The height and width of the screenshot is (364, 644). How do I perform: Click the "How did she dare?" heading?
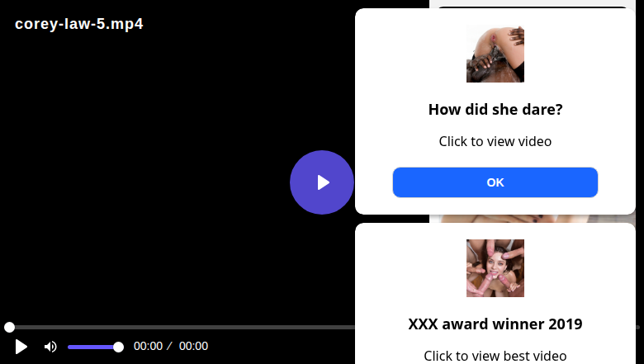[x=495, y=109]
